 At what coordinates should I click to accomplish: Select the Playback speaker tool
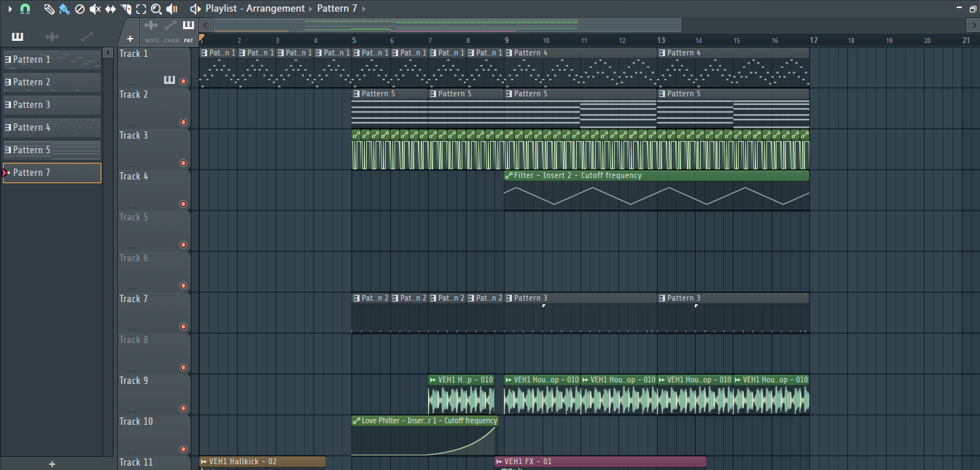coord(172,9)
